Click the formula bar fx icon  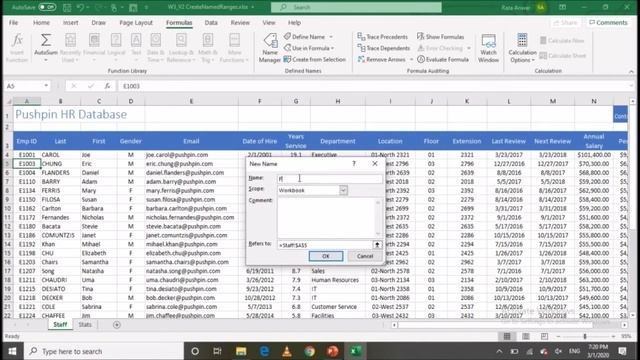pyautogui.click(x=107, y=86)
